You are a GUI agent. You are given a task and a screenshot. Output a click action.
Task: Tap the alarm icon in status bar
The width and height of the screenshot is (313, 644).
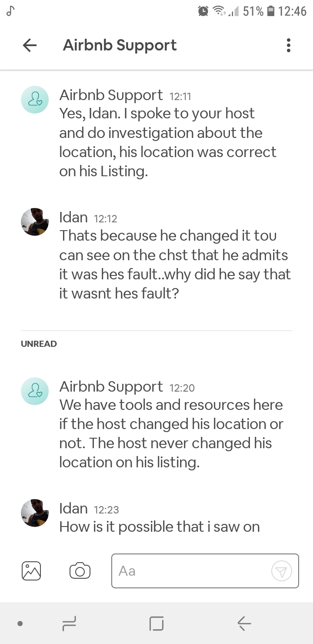203,11
